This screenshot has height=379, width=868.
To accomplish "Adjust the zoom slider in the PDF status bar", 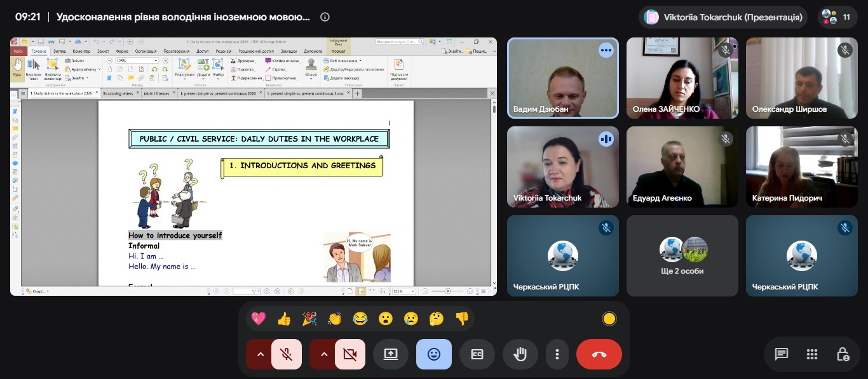I will (x=448, y=291).
